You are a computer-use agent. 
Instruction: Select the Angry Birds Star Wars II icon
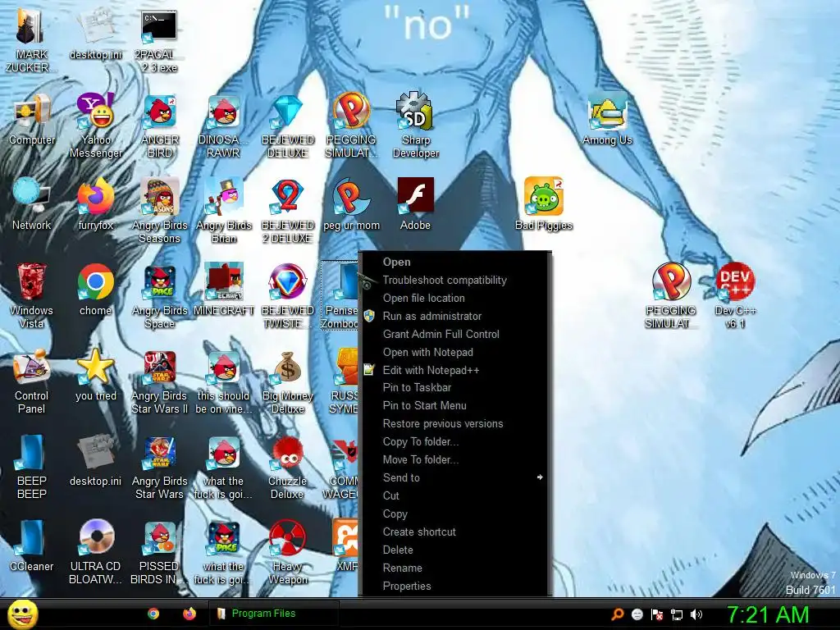point(160,367)
